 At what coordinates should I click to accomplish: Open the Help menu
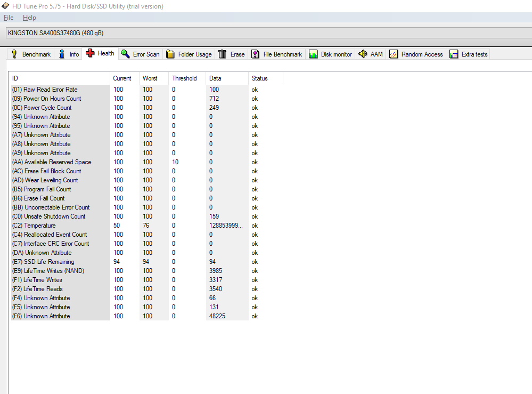pyautogui.click(x=29, y=18)
